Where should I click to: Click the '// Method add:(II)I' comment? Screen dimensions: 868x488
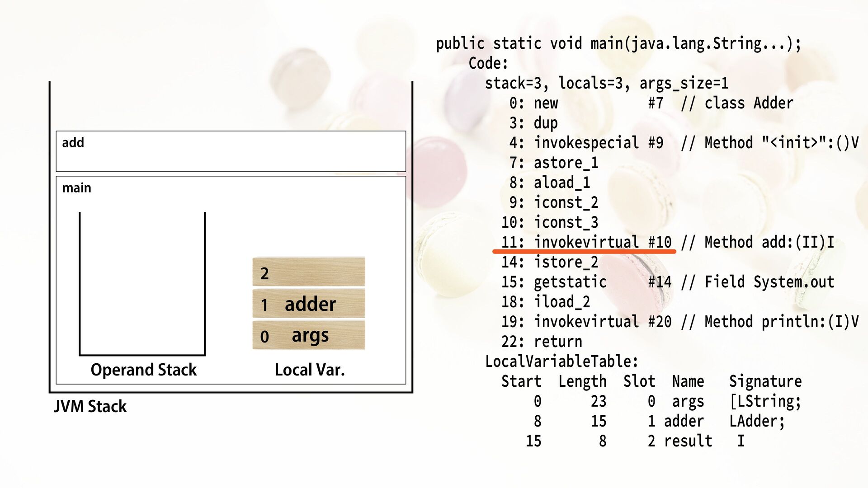757,243
